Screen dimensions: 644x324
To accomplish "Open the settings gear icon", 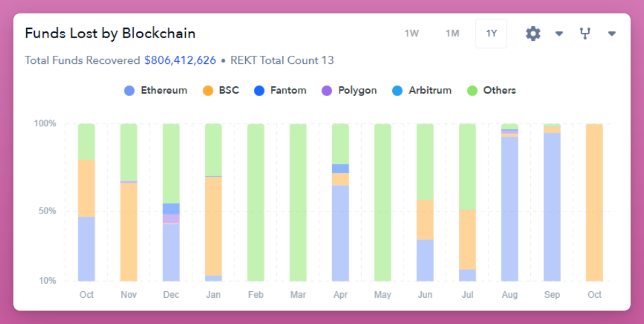I will 533,34.
